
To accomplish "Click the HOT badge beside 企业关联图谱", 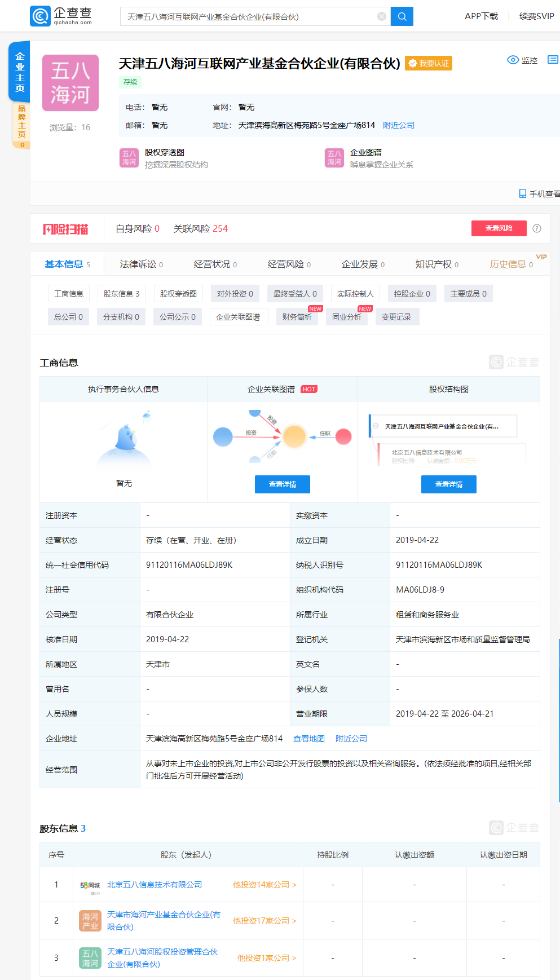I will [309, 389].
